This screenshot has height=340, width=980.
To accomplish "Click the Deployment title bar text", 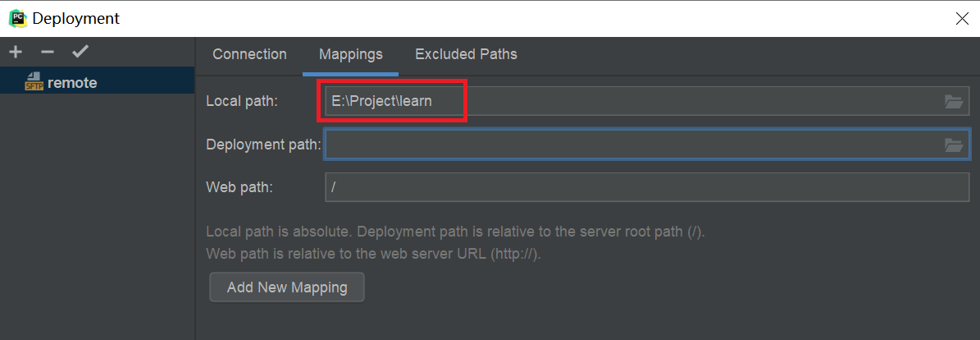I will tap(75, 18).
